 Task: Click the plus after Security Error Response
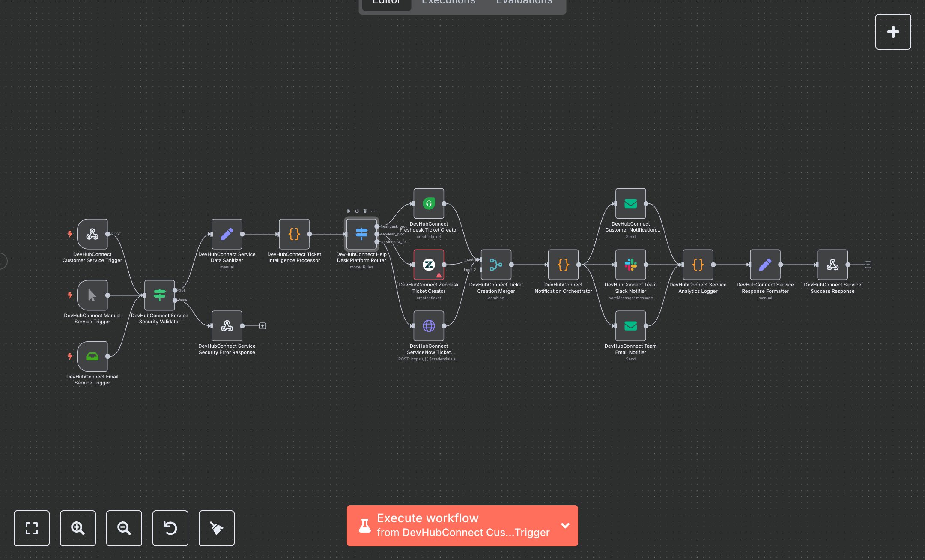[263, 326]
